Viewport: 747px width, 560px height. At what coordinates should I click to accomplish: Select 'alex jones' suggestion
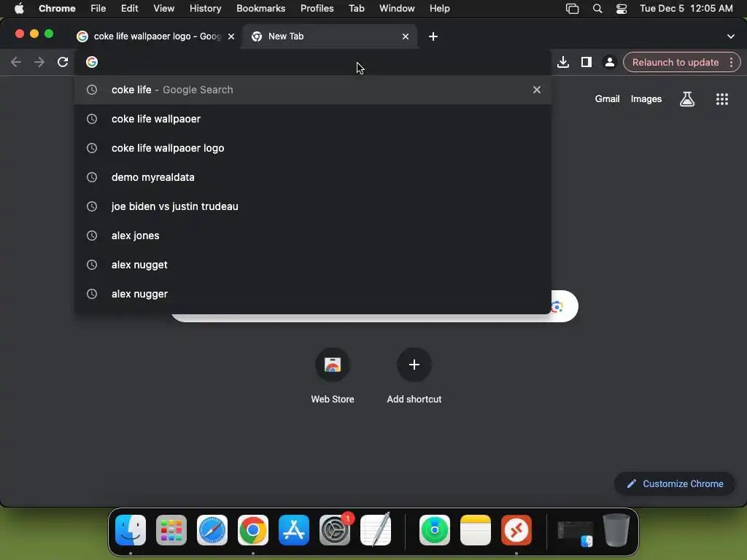click(x=313, y=236)
